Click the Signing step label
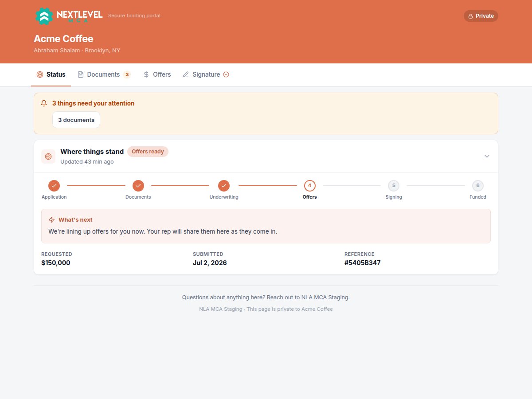The height and width of the screenshot is (399, 532). (x=394, y=197)
